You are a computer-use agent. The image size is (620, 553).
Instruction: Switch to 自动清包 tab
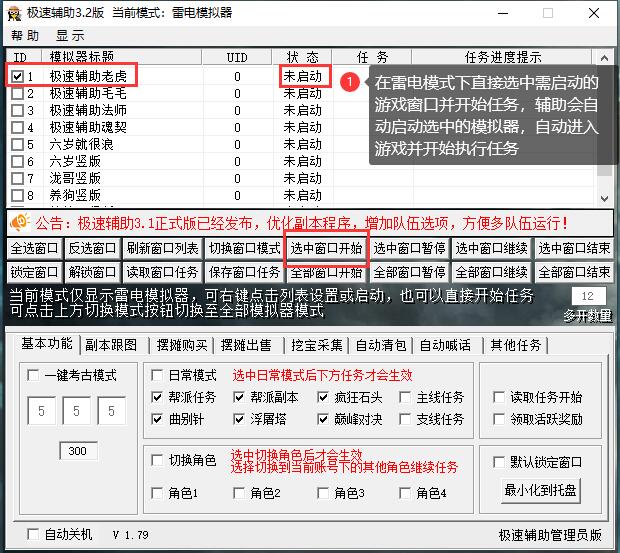(x=381, y=345)
